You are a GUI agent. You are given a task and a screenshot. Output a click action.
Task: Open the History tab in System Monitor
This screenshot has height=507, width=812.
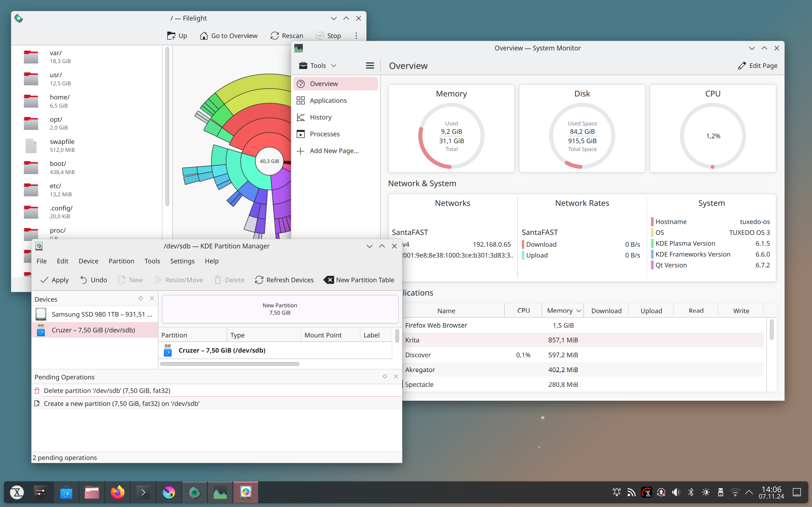320,117
